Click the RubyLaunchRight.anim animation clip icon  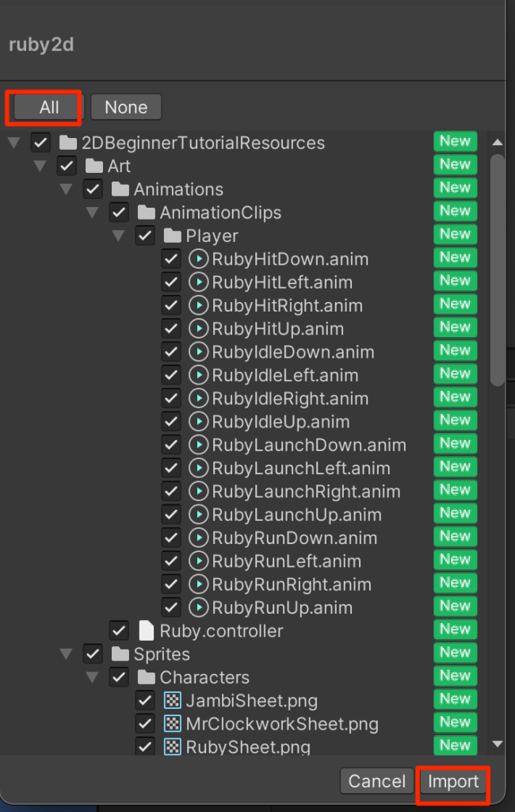coord(198,492)
